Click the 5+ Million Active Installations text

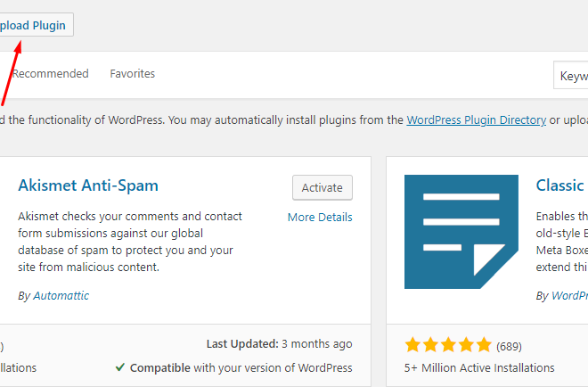(479, 368)
